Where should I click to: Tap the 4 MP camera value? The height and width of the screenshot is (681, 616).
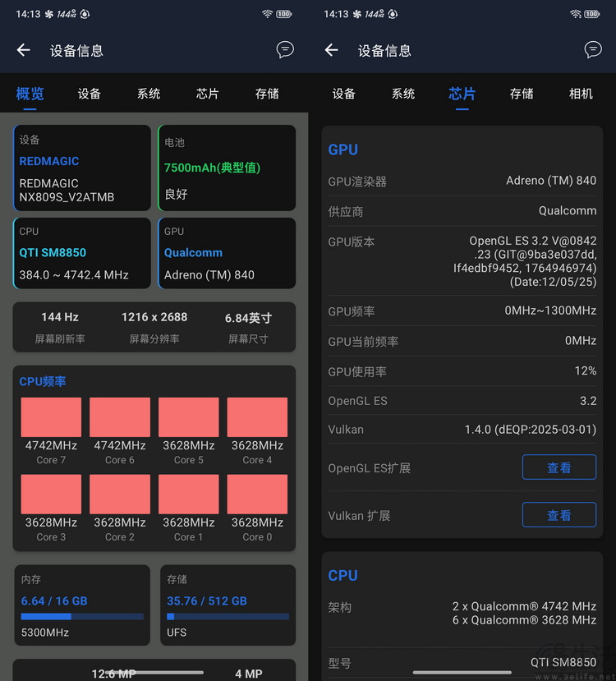(x=249, y=674)
